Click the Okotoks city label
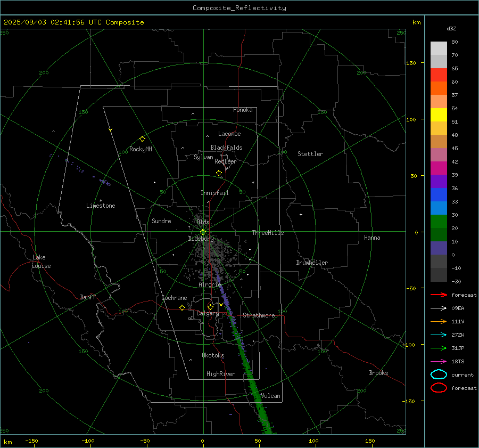The width and height of the screenshot is (479, 448). click(213, 355)
